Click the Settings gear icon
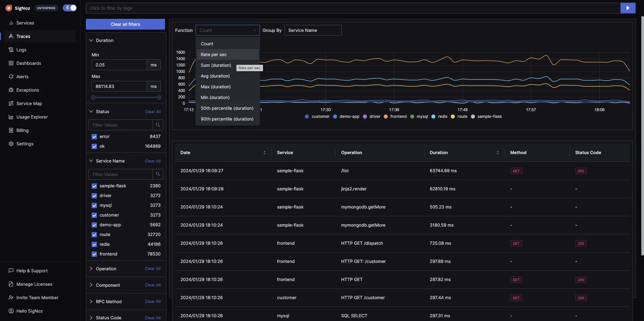Image resolution: width=644 pixels, height=321 pixels. coord(11,144)
